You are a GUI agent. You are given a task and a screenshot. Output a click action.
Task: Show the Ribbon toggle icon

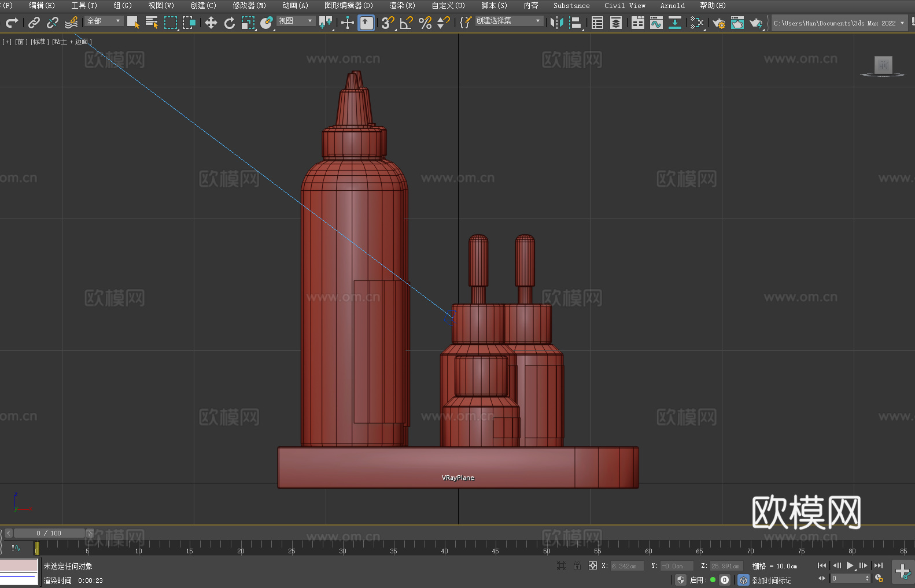[x=638, y=23]
